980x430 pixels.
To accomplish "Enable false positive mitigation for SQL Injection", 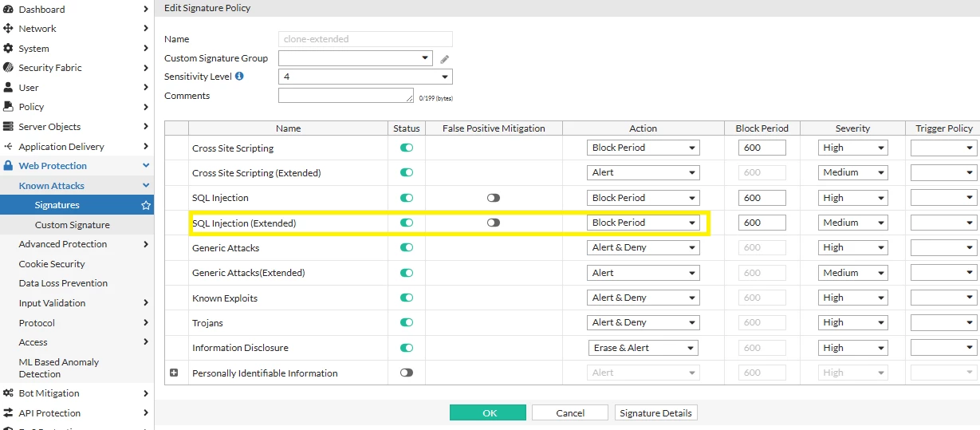I will point(494,198).
